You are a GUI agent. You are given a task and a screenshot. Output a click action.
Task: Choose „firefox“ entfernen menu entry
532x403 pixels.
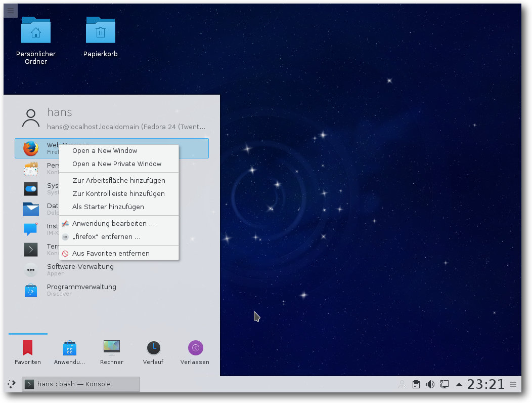pos(119,237)
